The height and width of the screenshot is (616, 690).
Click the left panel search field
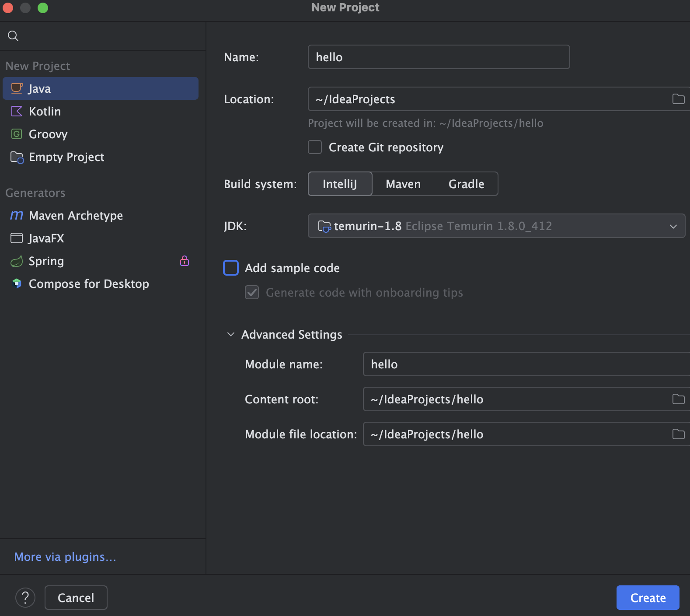(x=103, y=36)
